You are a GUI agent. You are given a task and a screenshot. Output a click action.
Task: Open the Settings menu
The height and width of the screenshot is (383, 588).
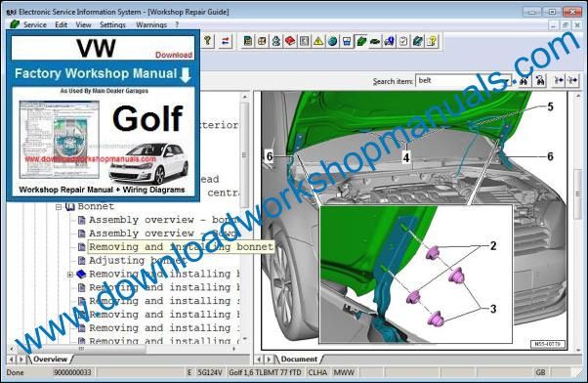click(112, 24)
